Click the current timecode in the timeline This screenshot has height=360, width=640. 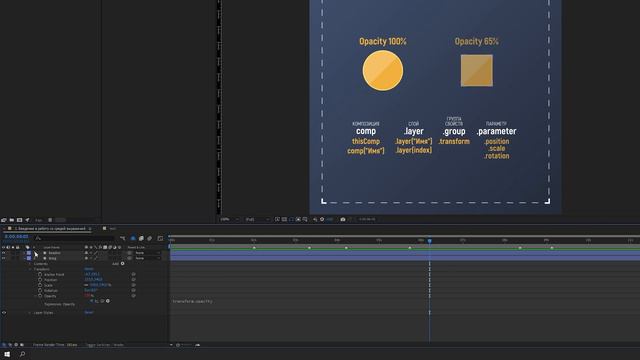[x=16, y=236]
